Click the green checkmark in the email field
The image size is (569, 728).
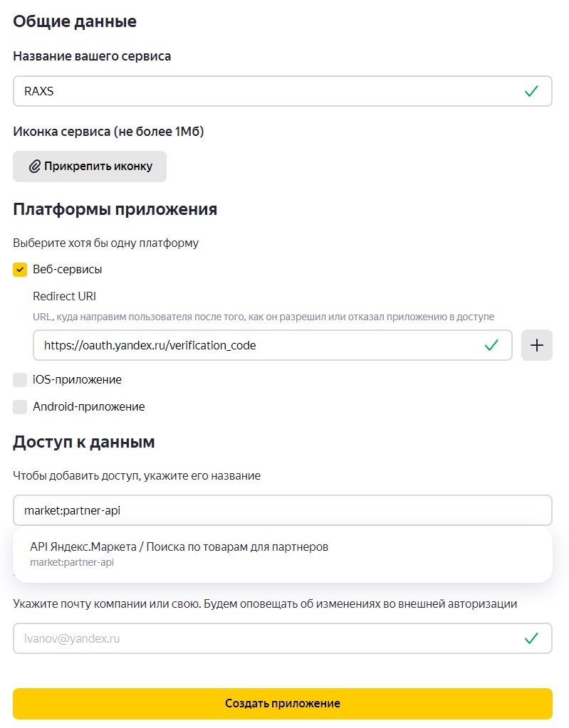point(531,638)
